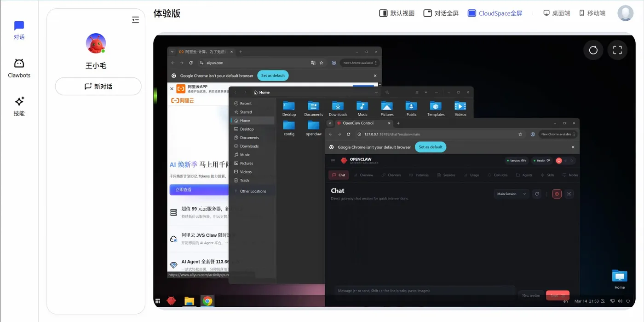
Task: Click Set as default in the OpenClaw browser
Action: coord(431,147)
